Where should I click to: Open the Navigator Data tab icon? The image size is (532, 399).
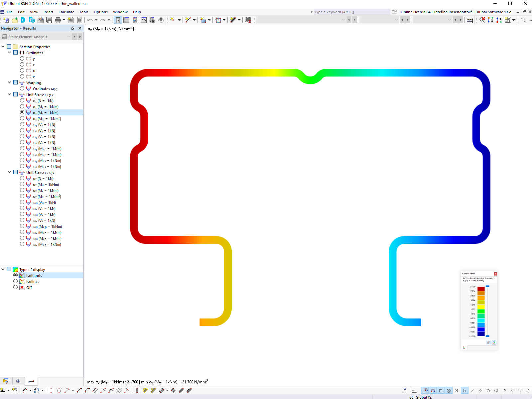pos(6,381)
